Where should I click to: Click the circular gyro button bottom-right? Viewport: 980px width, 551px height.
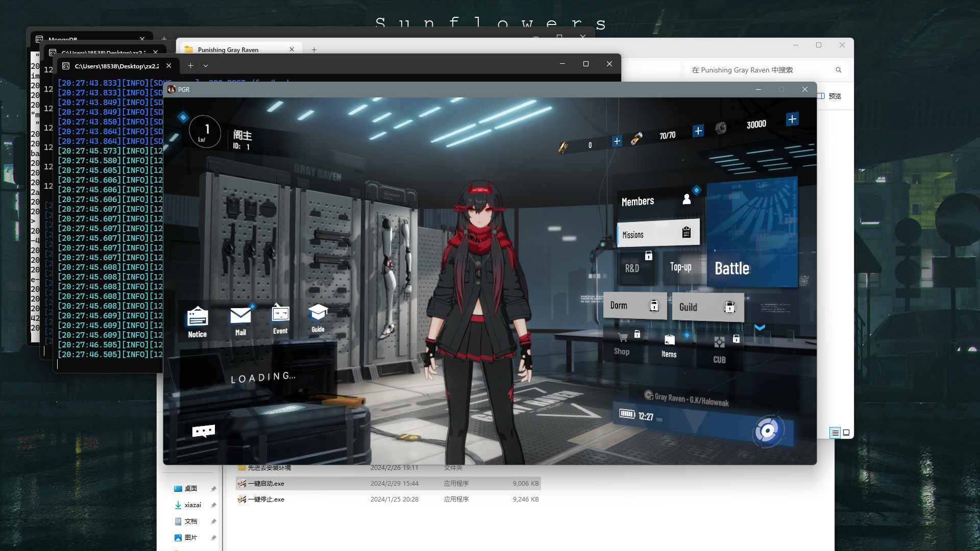pos(767,432)
